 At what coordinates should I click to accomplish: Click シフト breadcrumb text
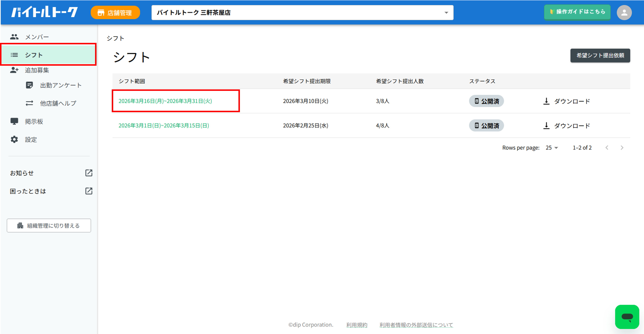click(x=115, y=38)
